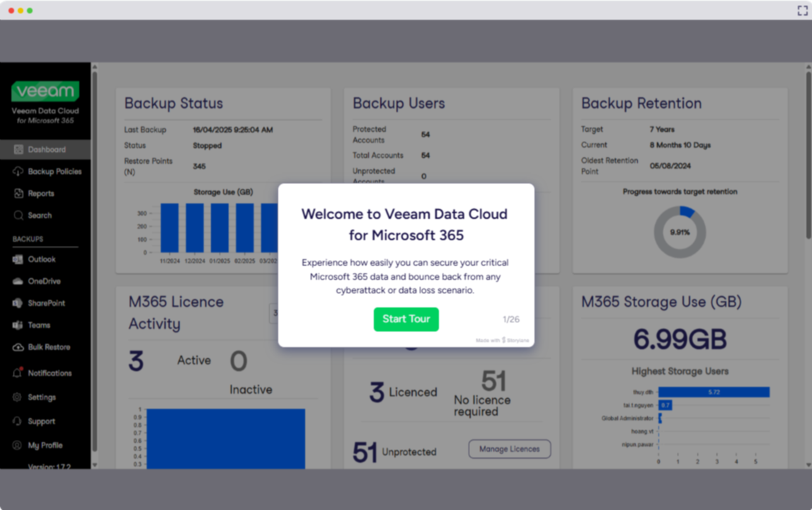Open the Backup Policies menu item
This screenshot has height=510, width=812.
[55, 171]
